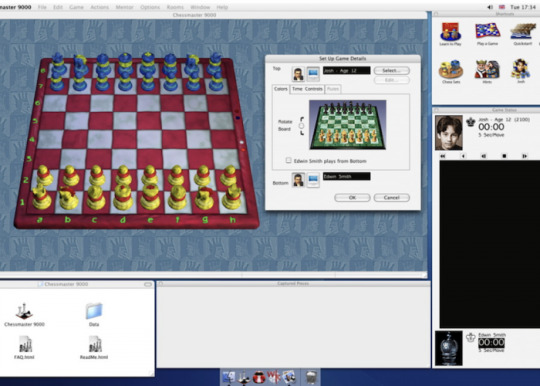Screen dimensions: 540x386
Task: Click the green chessboard preview thumbnail
Action: (x=348, y=125)
